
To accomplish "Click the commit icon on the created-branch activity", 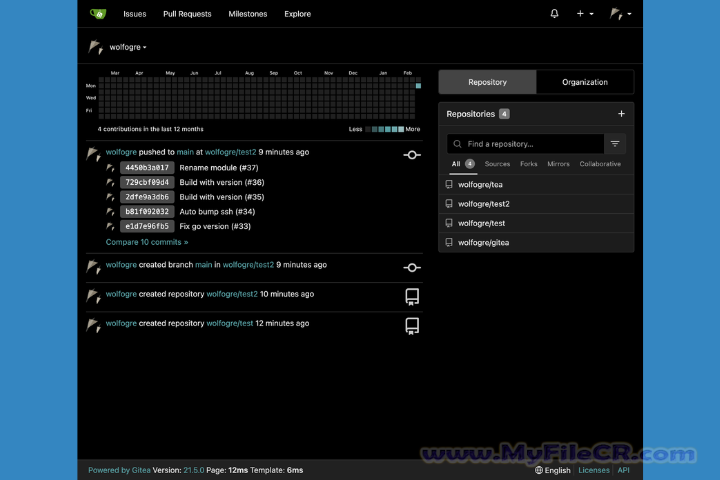I will [x=412, y=267].
